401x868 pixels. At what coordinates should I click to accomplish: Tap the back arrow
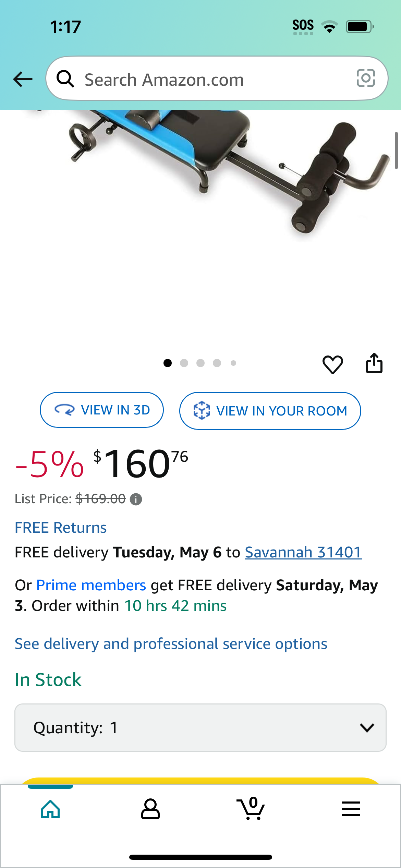tap(23, 79)
